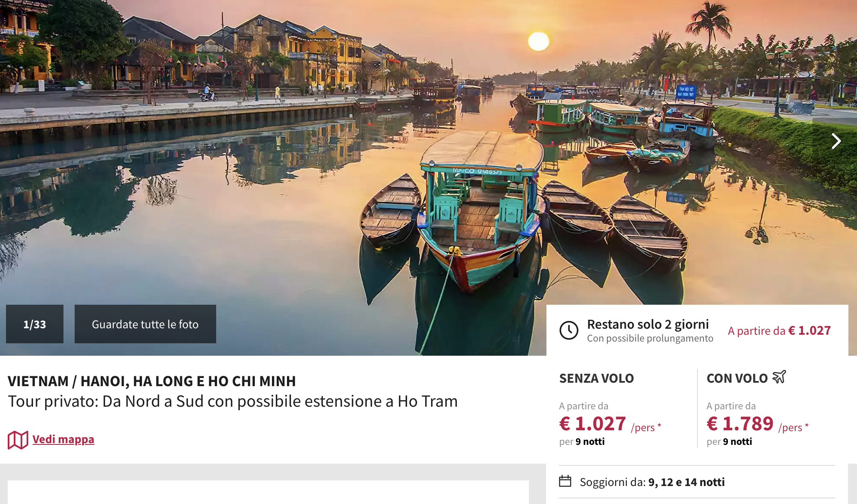Select the SENZA VOLO option heading
857x504 pixels.
click(596, 378)
